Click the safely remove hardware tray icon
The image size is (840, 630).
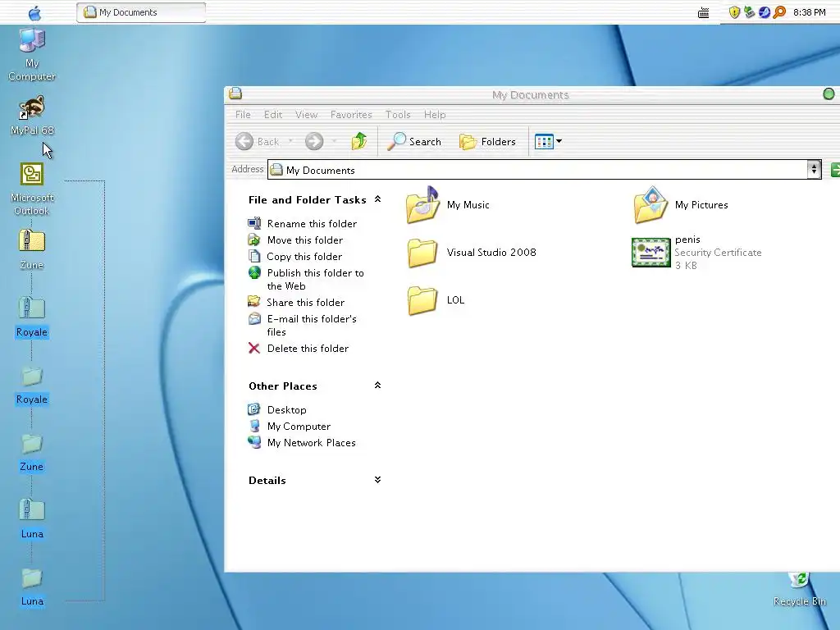click(x=750, y=11)
